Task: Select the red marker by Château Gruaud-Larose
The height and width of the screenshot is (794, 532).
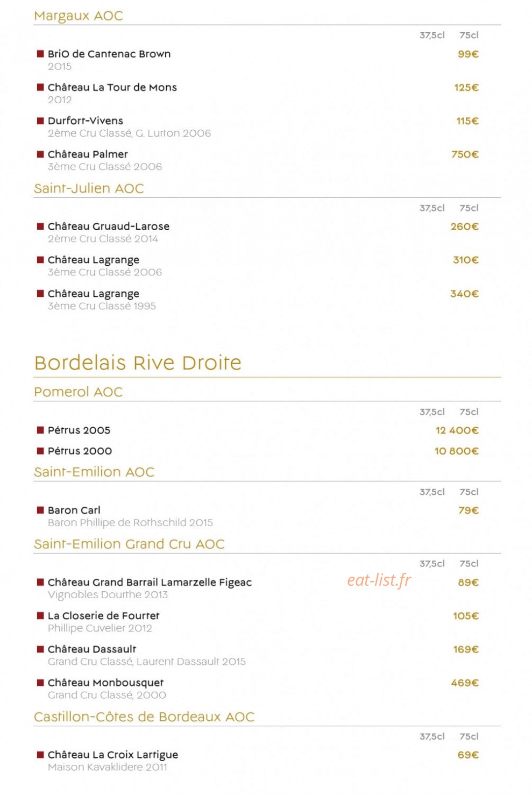Action: 40,226
